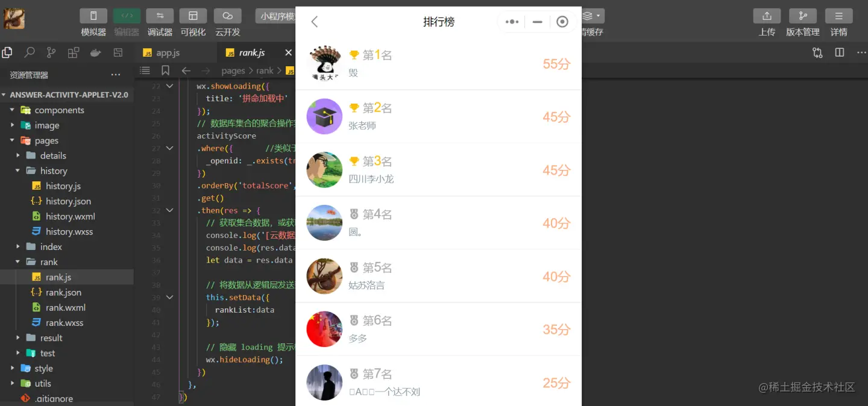The image size is (868, 406).
Task: Open the mini program three-dot menu
Action: 512,22
